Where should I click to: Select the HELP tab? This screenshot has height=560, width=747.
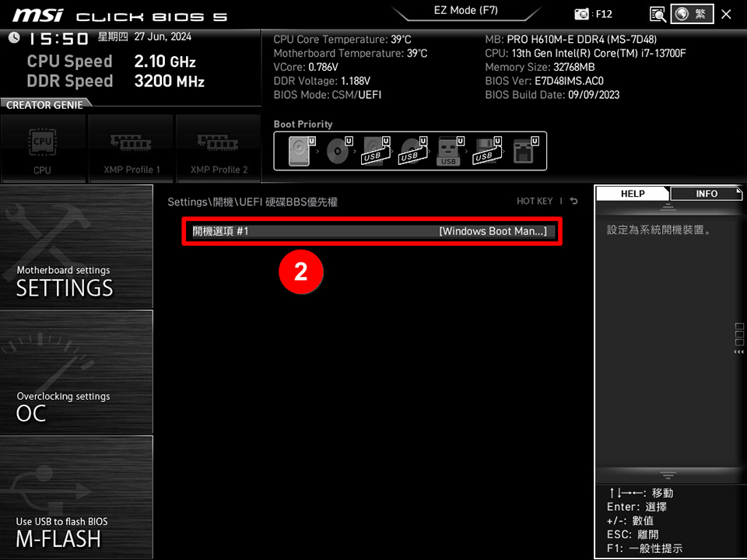pos(632,194)
